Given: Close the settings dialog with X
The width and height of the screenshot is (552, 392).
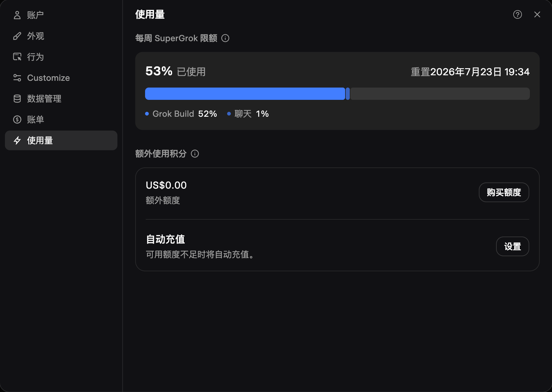Looking at the screenshot, I should (537, 14).
